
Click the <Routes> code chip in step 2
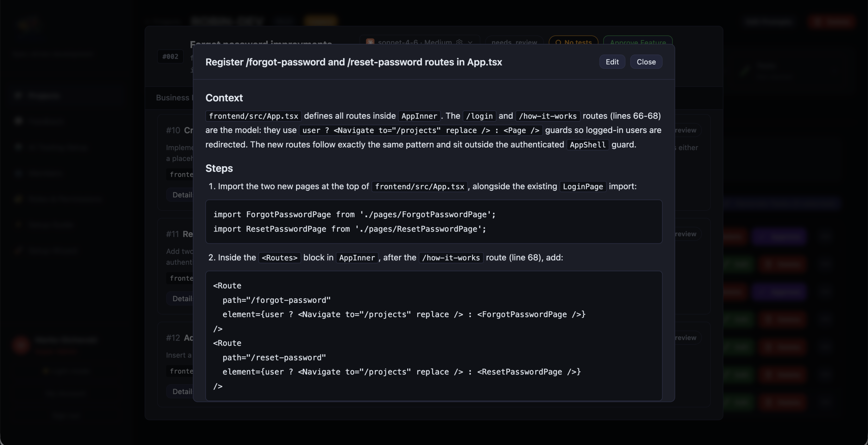(279, 258)
